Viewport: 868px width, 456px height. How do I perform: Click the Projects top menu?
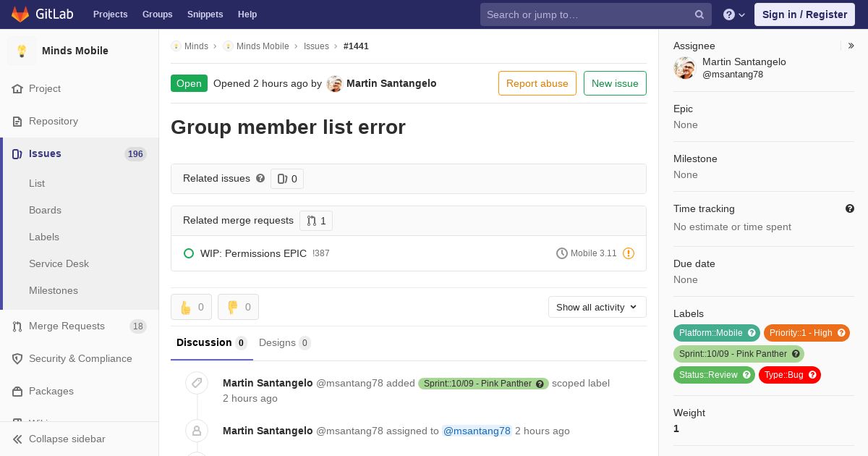[110, 14]
